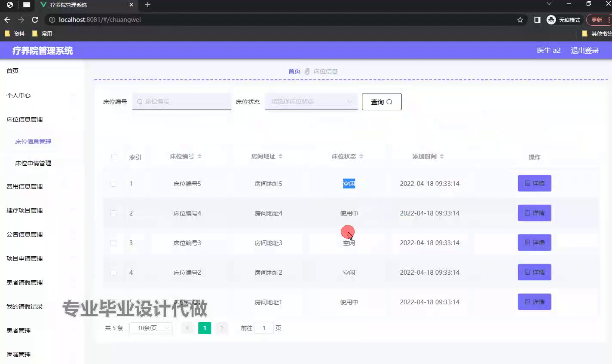Screen dimensions: 612x364
Task: Click the 退出登录 logout link
Action: 584,51
